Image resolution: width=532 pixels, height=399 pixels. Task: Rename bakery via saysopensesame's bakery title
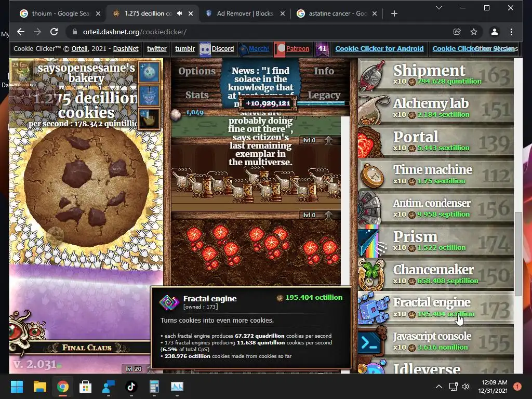[86, 73]
